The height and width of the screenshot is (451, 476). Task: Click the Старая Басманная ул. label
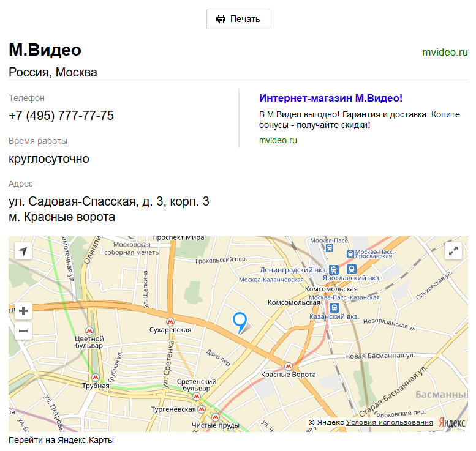coord(393,392)
